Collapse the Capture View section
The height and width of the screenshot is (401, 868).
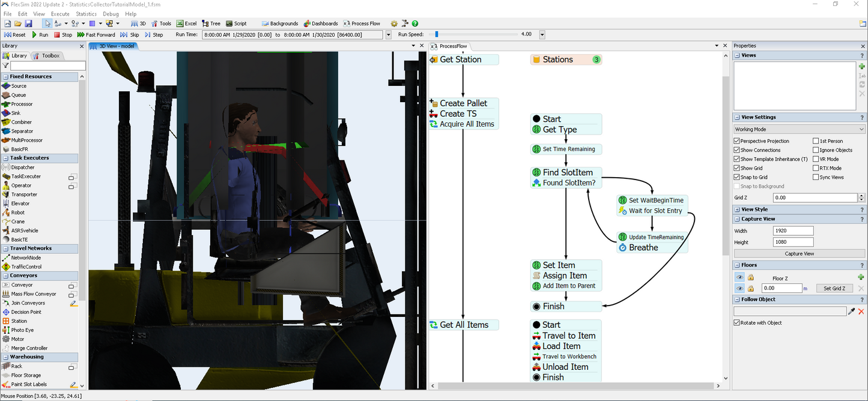tap(737, 219)
